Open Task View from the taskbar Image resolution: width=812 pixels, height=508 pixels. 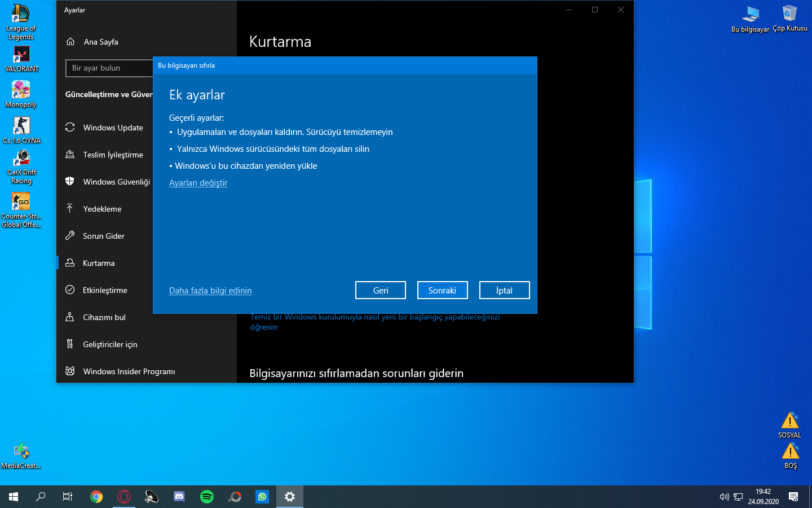click(x=68, y=497)
